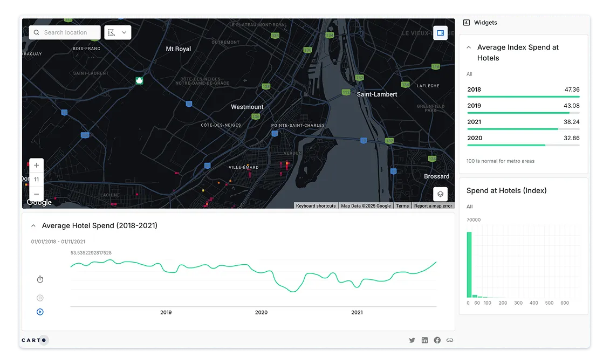
Task: Select the 2018 category row
Action: click(x=523, y=90)
